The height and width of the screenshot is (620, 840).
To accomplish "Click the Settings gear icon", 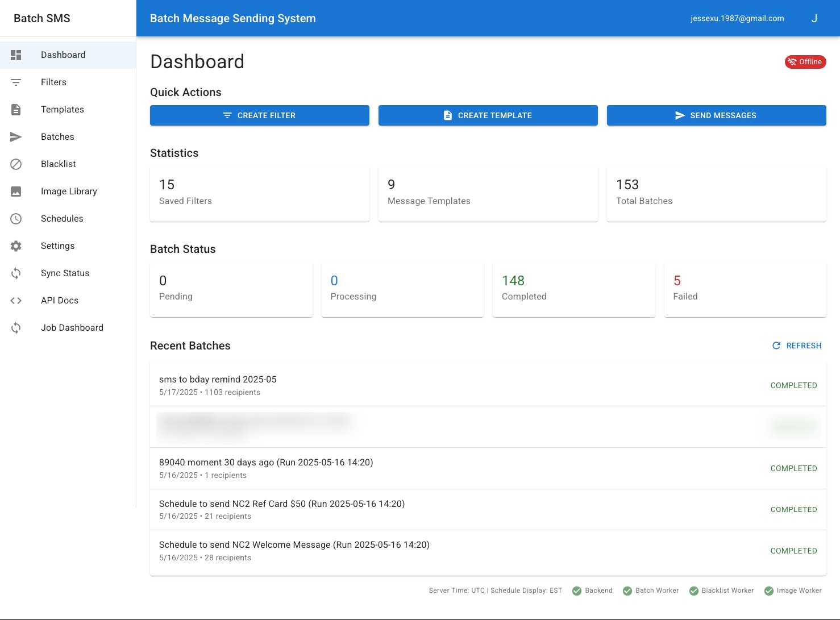I will (x=16, y=246).
